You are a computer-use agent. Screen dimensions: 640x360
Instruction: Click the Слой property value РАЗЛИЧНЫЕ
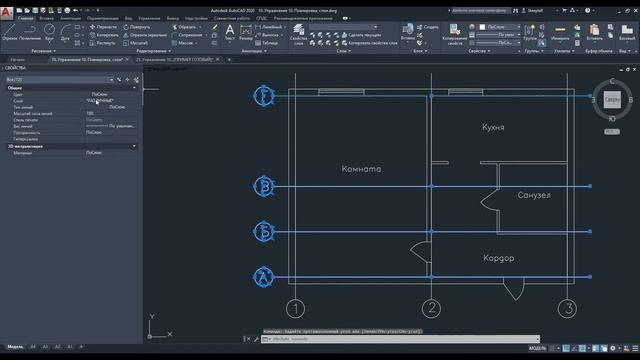[100, 100]
